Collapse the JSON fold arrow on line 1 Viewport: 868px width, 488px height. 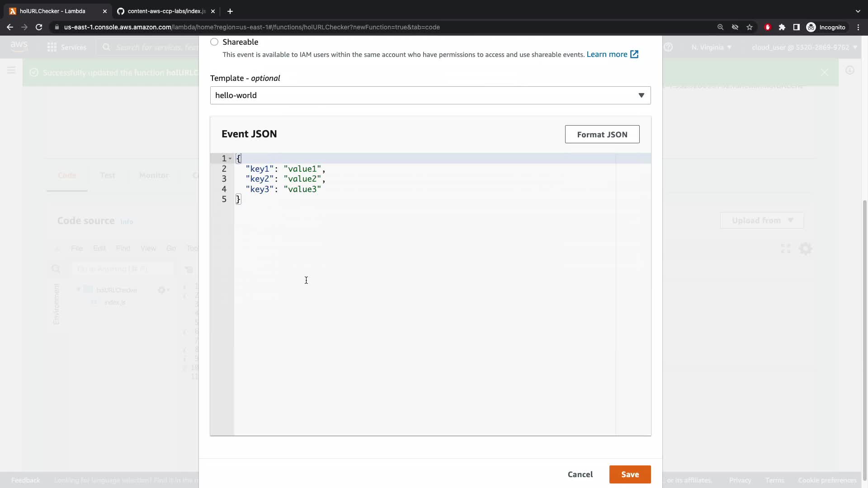tap(230, 159)
